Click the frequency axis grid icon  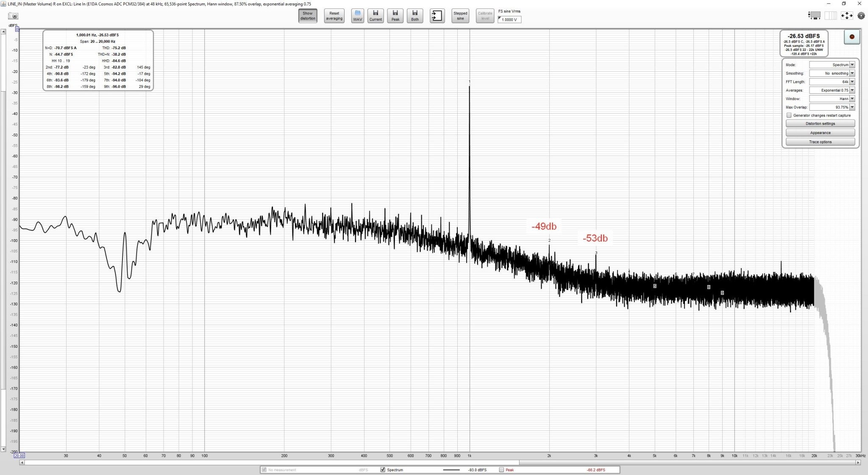tap(831, 16)
